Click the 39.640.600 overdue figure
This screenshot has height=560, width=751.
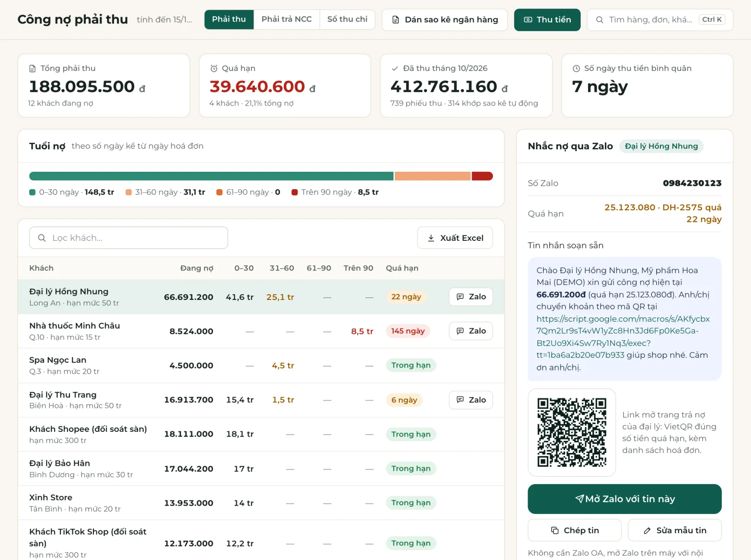click(257, 86)
